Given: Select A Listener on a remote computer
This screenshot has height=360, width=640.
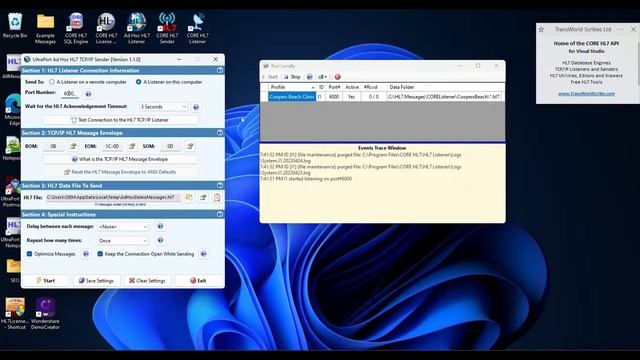Looking at the screenshot, I should tap(52, 82).
